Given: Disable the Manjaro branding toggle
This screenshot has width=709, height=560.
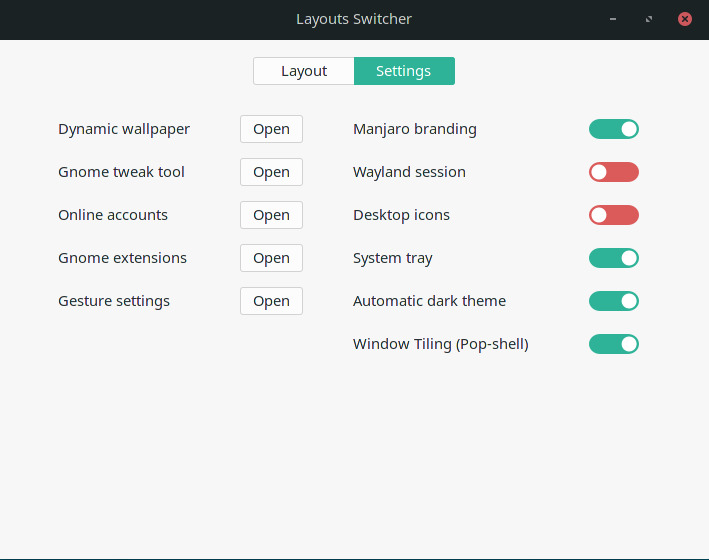Looking at the screenshot, I should click(x=613, y=129).
